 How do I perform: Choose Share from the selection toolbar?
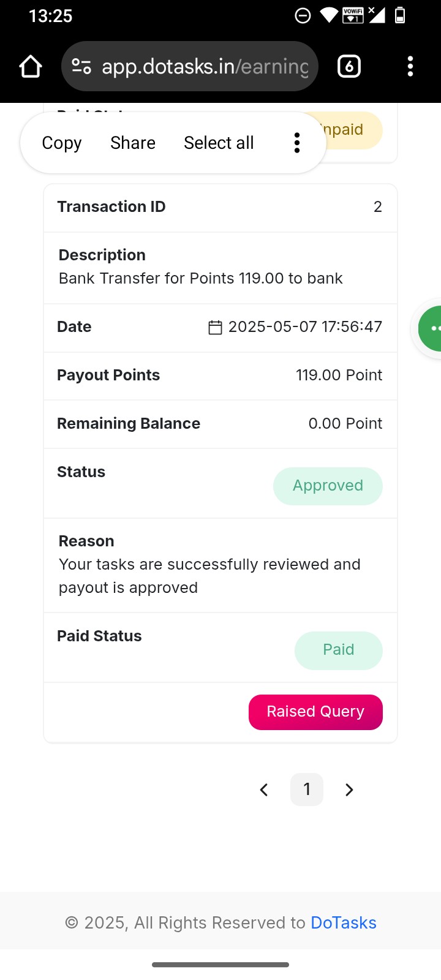[x=133, y=143]
